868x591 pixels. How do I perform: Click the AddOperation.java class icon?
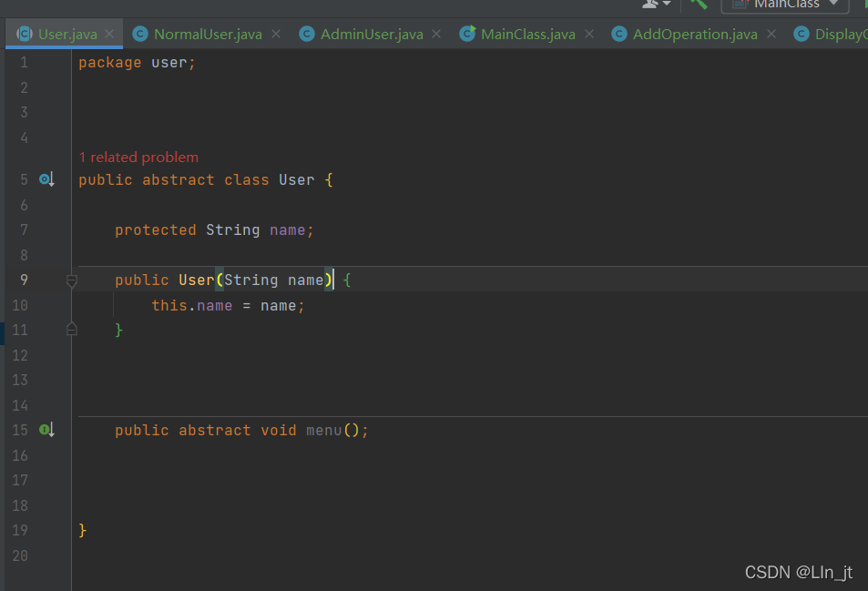click(x=618, y=35)
